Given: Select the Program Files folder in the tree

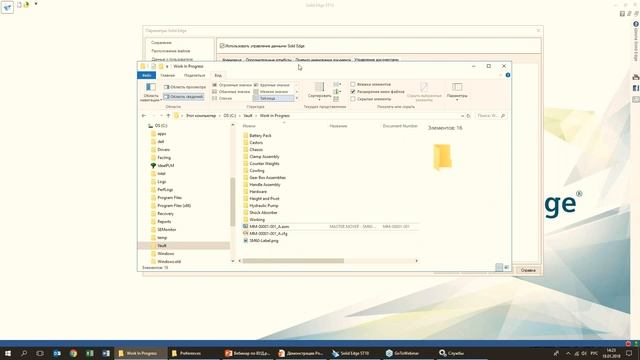Looking at the screenshot, I should click(x=169, y=198).
